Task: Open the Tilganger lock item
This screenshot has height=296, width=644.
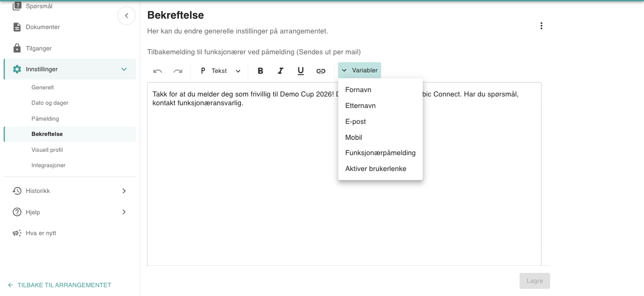Action: click(70, 48)
